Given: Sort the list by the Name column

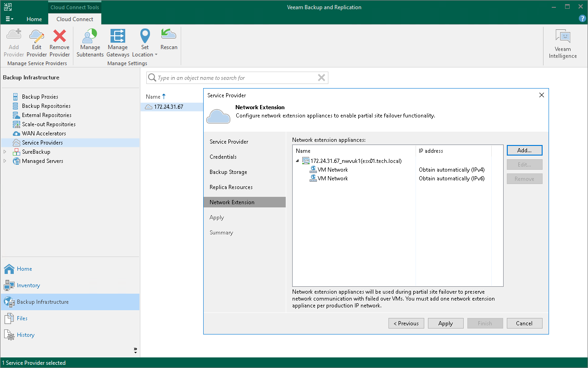Looking at the screenshot, I should point(155,97).
